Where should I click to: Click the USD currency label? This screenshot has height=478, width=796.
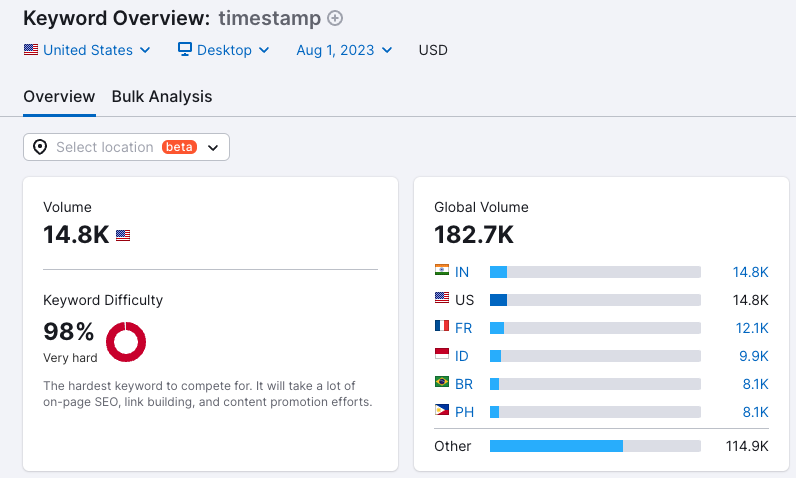[433, 50]
